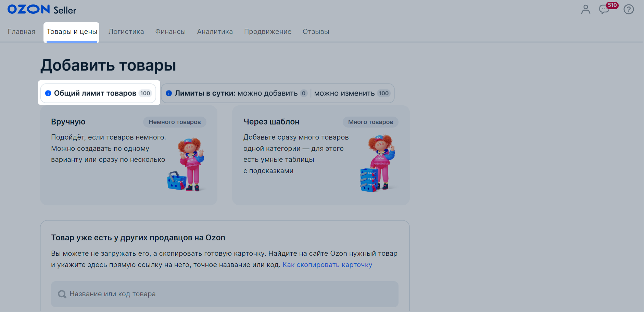Click the Общий лимит товаров 100 chip

pos(98,93)
